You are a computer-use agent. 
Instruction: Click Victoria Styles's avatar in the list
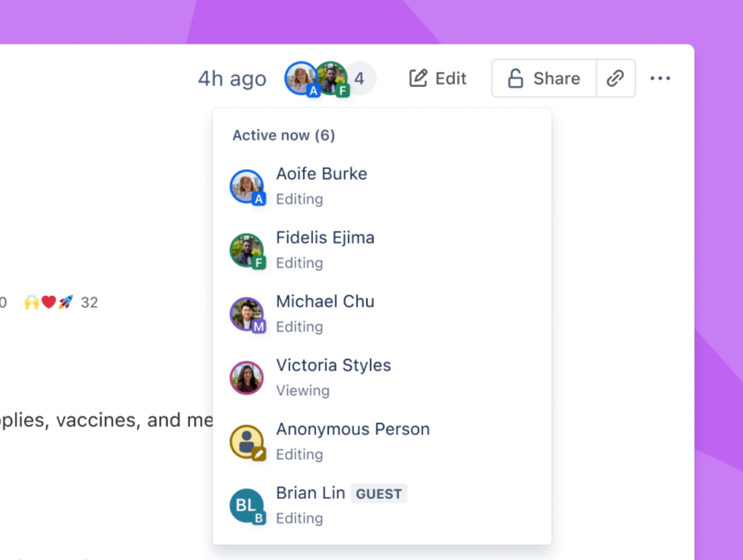coord(246,378)
